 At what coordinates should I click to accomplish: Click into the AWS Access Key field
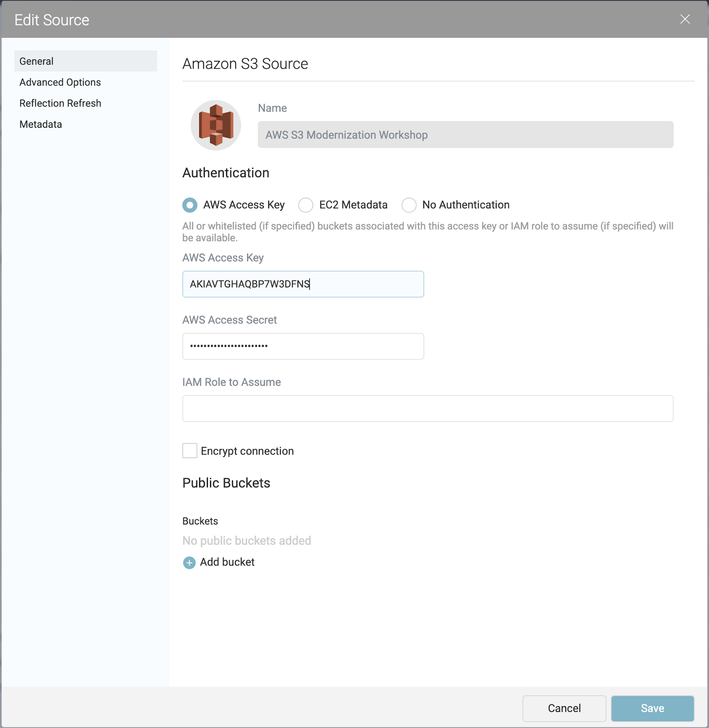[x=303, y=284]
